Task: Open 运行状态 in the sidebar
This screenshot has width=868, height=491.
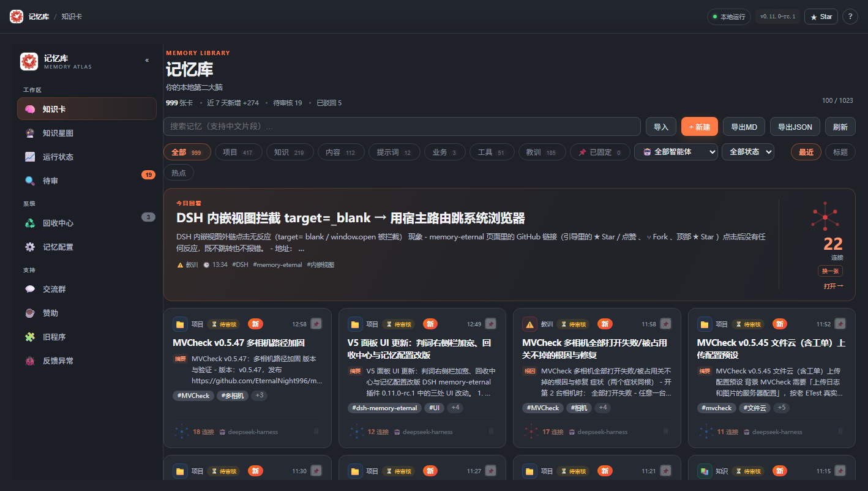Action: click(x=87, y=157)
